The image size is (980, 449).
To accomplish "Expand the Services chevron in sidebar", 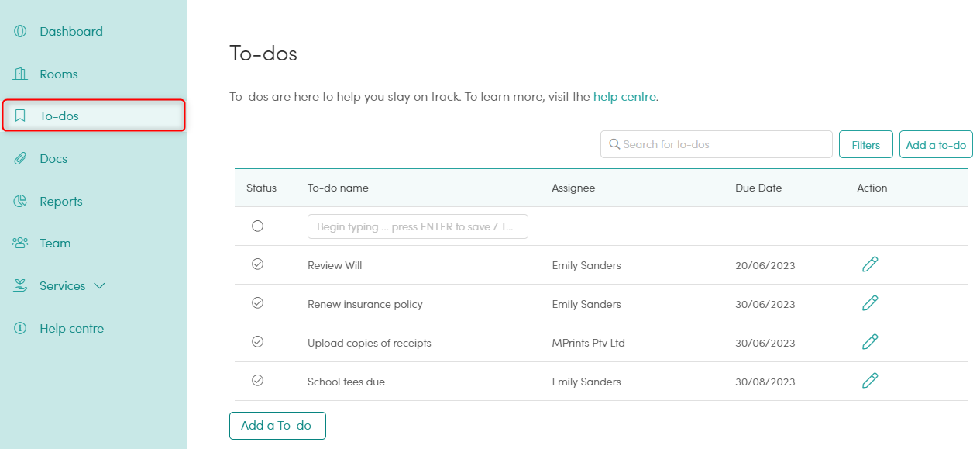I will 99,286.
